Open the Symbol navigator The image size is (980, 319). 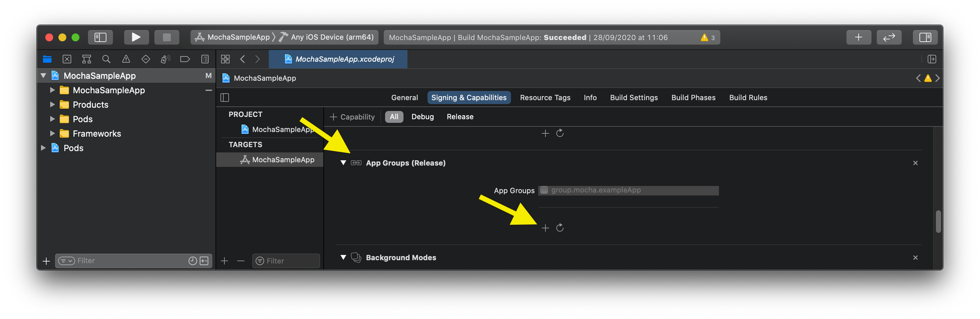click(x=87, y=59)
